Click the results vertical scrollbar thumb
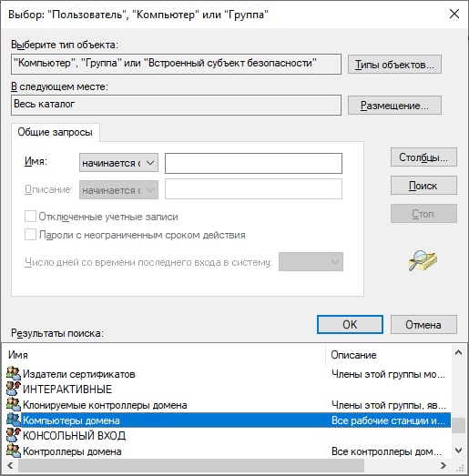 (x=459, y=426)
